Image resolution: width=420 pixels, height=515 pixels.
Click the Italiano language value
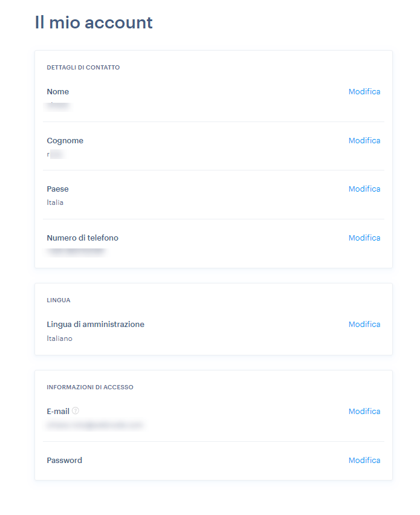pos(59,338)
